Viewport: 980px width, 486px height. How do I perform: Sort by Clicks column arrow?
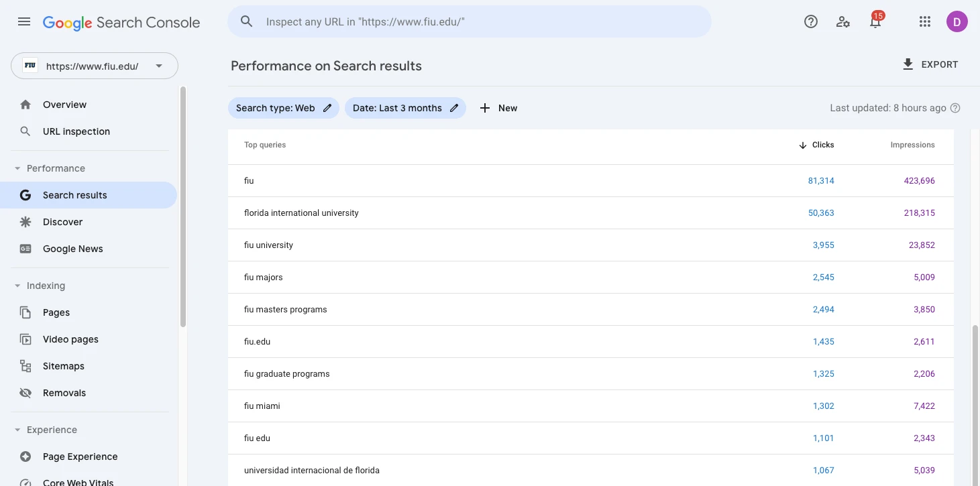(802, 145)
